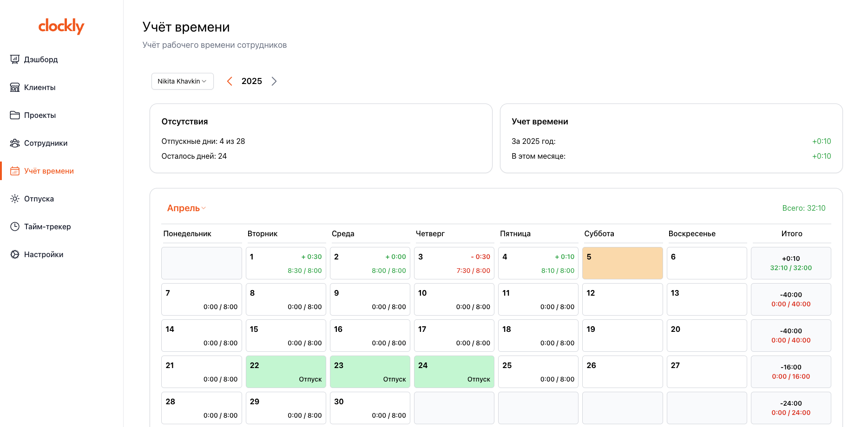Click the Учёт времени calendar icon
Viewport: 868px width, 427px height.
(15, 171)
